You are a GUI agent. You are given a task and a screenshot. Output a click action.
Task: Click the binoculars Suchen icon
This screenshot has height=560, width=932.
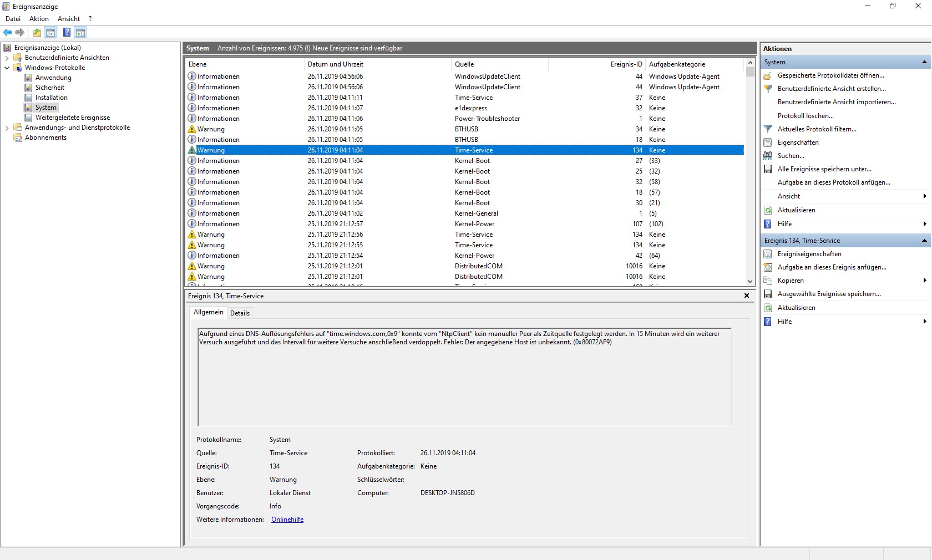tap(768, 156)
